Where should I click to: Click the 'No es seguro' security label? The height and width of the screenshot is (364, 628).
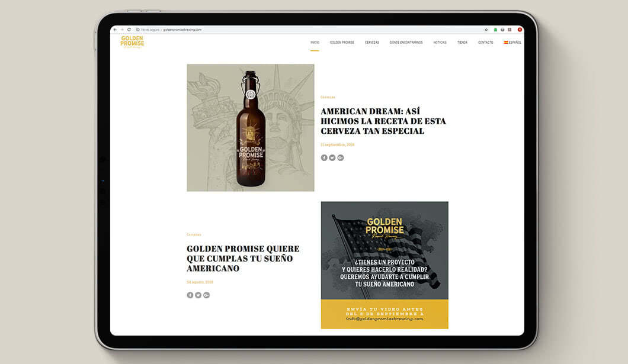[150, 30]
